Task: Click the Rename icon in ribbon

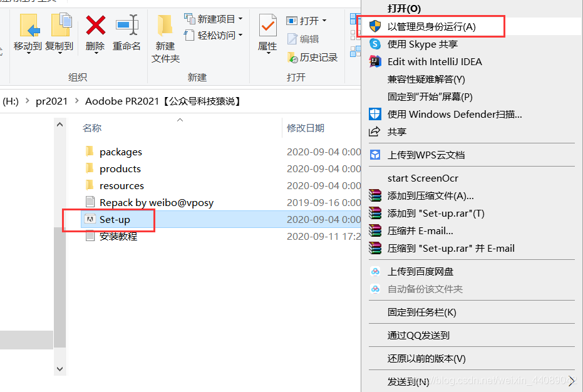Action: click(x=126, y=25)
